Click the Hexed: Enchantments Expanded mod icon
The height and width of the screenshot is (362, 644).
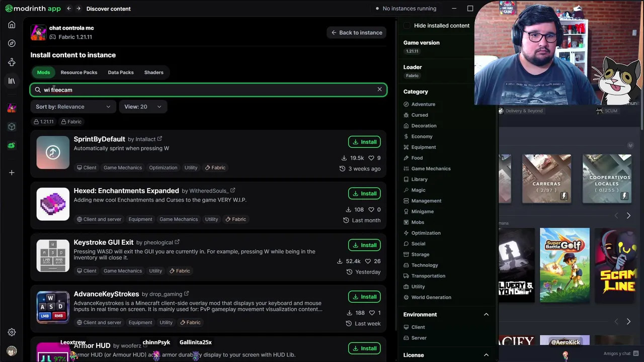(53, 204)
